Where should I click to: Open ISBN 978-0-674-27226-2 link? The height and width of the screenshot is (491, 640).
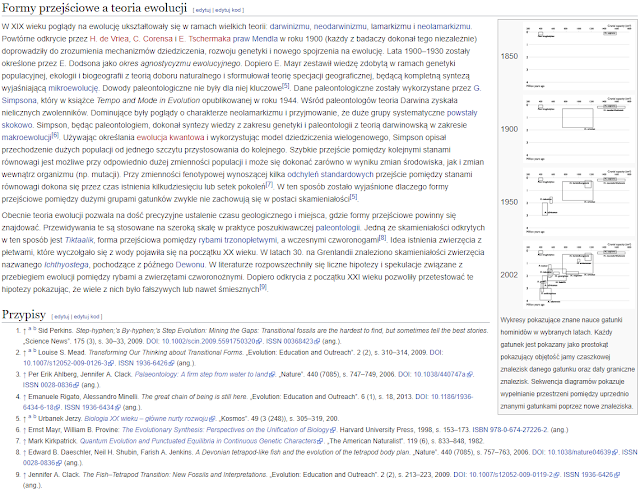click(x=511, y=430)
